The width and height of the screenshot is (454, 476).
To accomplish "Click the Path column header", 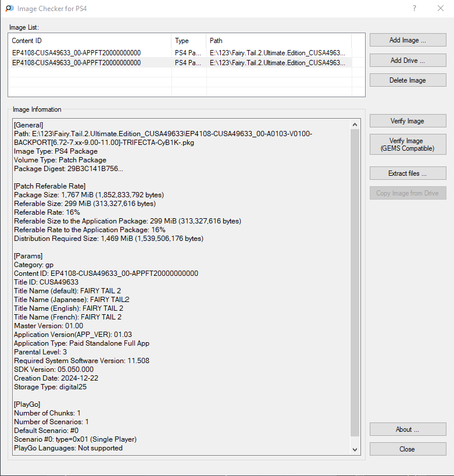I will point(278,41).
